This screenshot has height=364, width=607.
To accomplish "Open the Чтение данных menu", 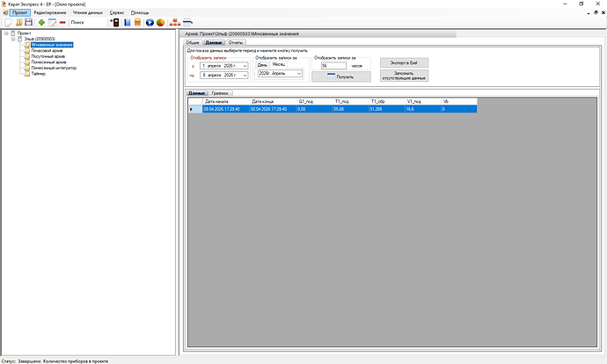I will (88, 12).
